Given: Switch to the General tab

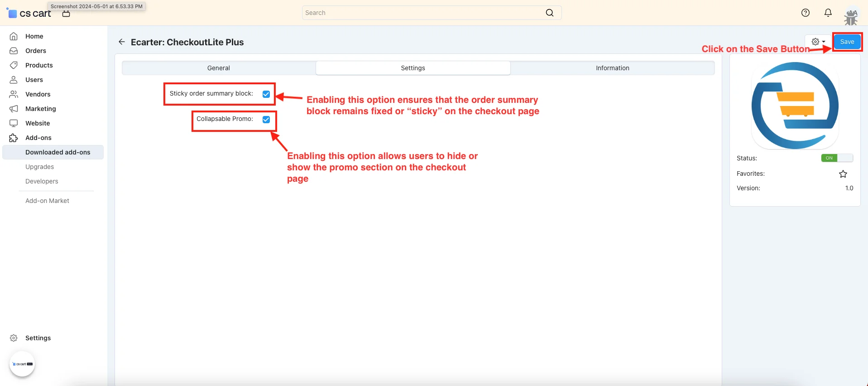Looking at the screenshot, I should pos(219,68).
